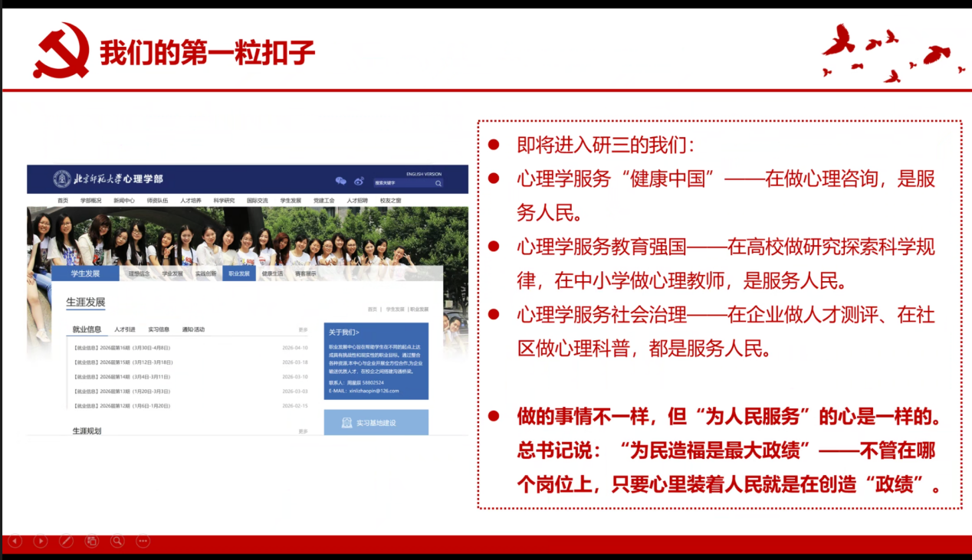Click the date 2026-04-10 in the list
972x560 pixels.
tap(295, 348)
